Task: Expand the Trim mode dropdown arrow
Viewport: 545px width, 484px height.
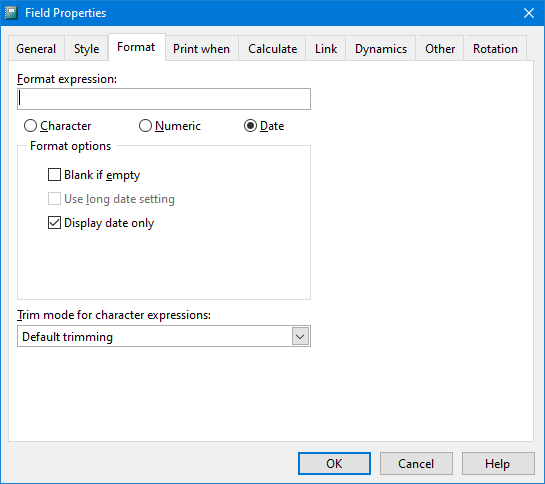Action: 300,336
